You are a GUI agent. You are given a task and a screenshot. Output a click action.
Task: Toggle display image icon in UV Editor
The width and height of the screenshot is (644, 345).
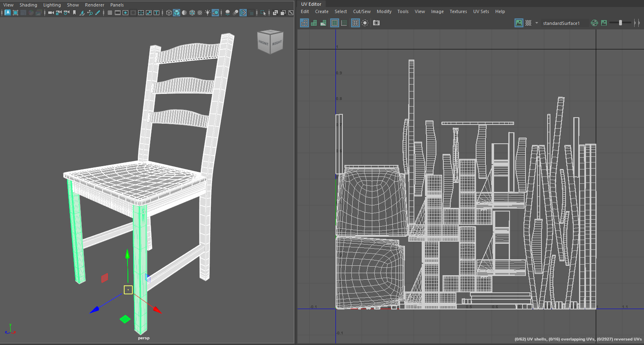click(519, 23)
